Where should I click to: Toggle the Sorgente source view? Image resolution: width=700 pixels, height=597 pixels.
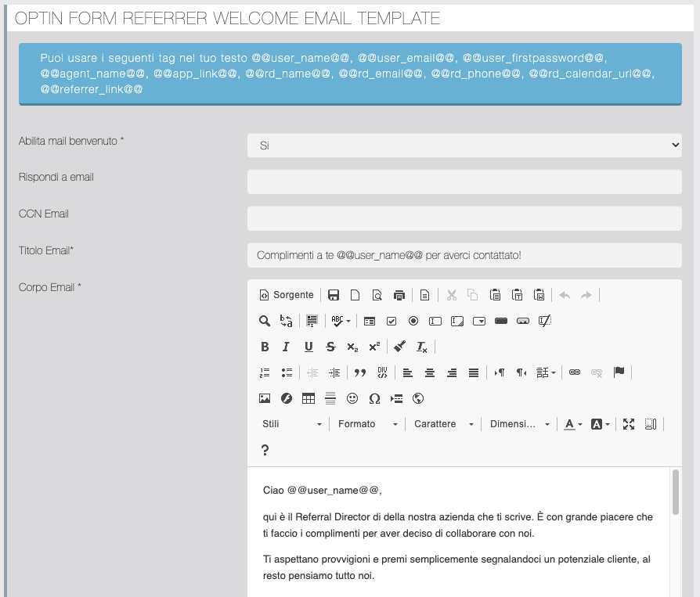pyautogui.click(x=287, y=295)
